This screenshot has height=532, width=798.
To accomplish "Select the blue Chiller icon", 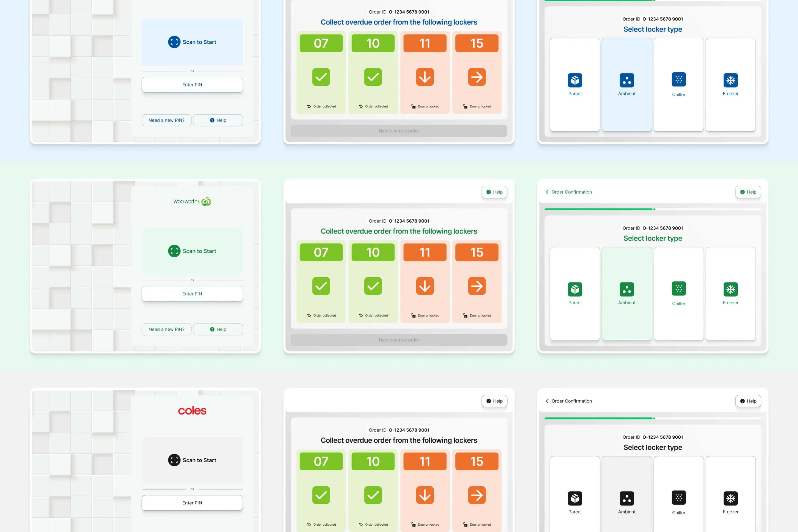I will (679, 79).
